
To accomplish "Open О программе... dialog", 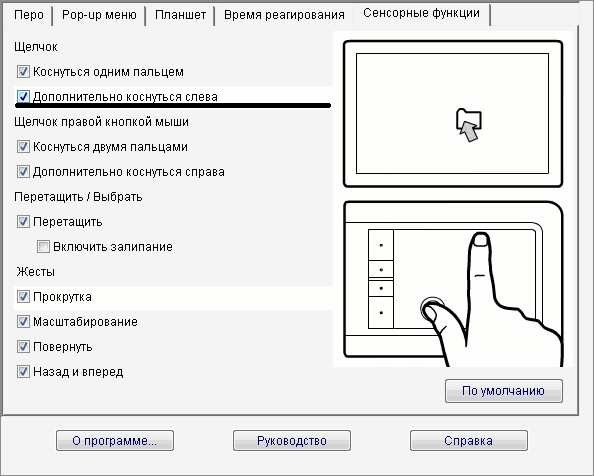I will point(115,440).
